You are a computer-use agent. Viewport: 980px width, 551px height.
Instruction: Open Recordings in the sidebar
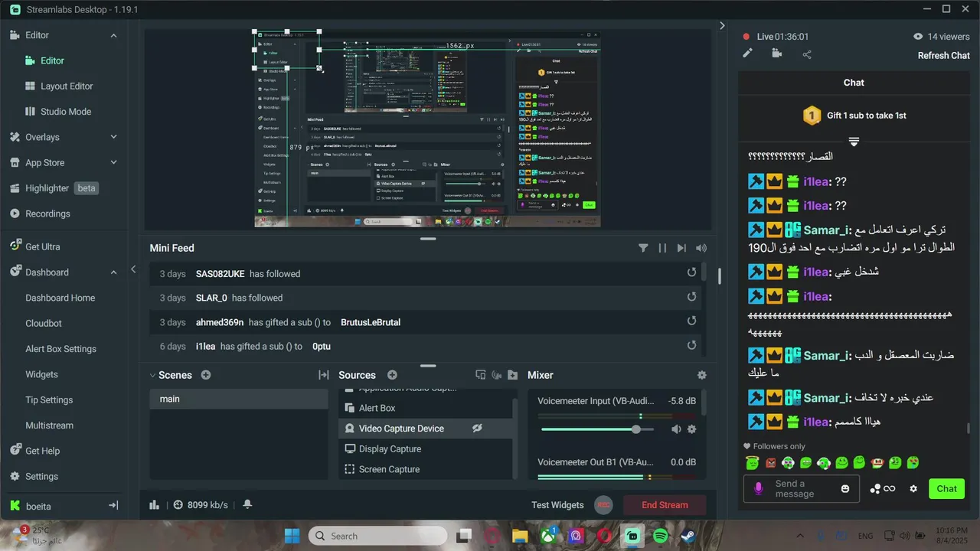[x=47, y=214]
